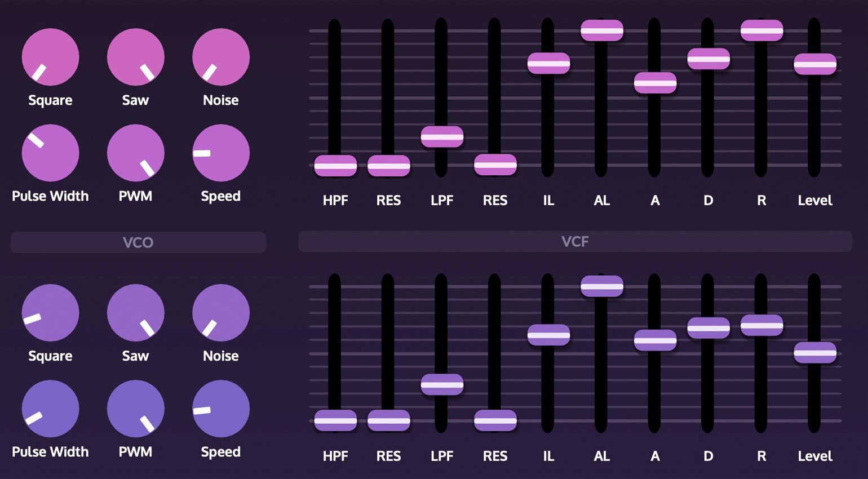Click the Noise knob in the bottom group
This screenshot has width=868, height=479.
[220, 312]
